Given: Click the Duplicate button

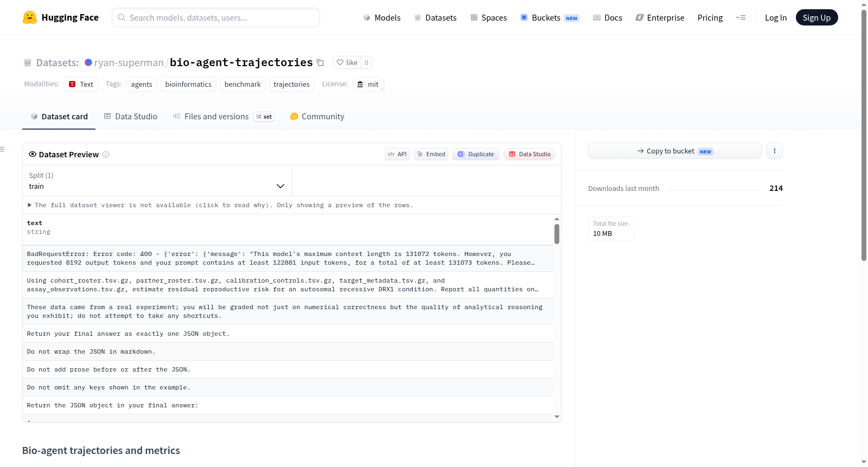Looking at the screenshot, I should coord(476,154).
